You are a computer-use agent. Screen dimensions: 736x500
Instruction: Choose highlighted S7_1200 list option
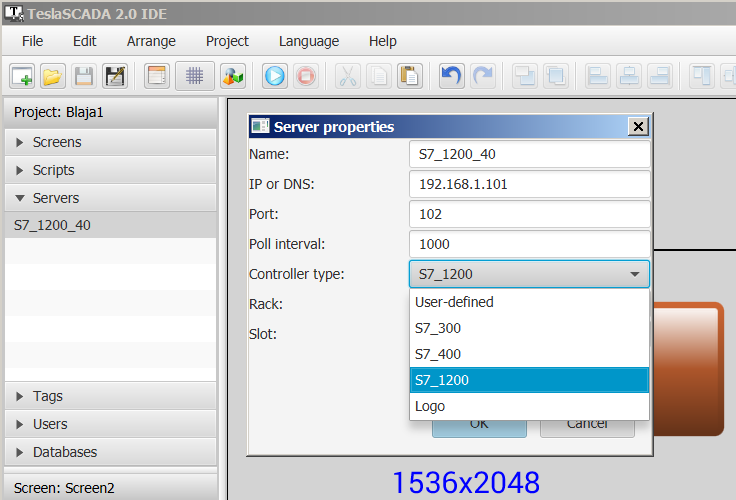click(x=529, y=380)
